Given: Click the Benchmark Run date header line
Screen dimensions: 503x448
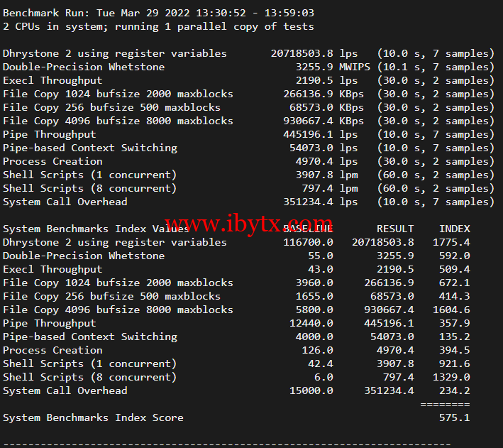Looking at the screenshot, I should click(158, 13).
